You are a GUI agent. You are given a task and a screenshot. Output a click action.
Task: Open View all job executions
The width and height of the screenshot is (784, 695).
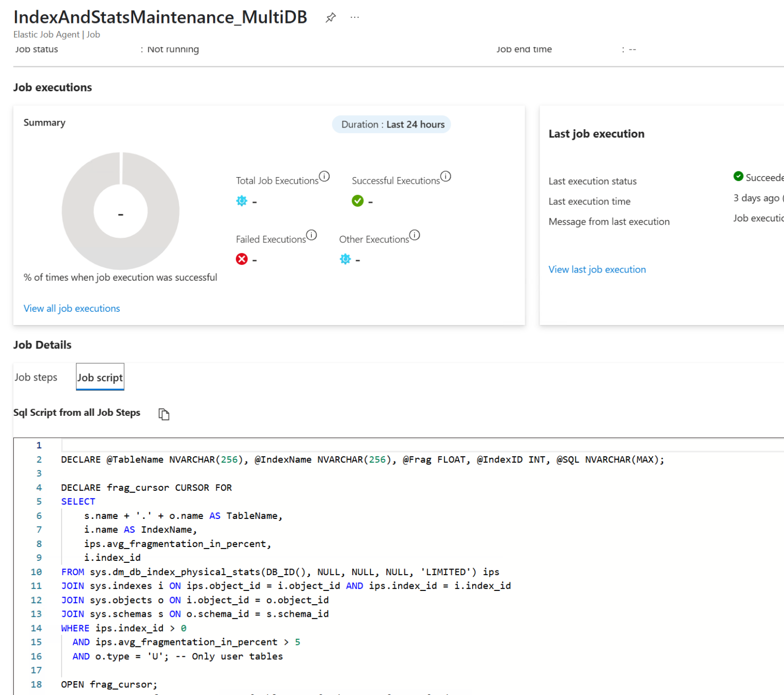[x=71, y=308]
